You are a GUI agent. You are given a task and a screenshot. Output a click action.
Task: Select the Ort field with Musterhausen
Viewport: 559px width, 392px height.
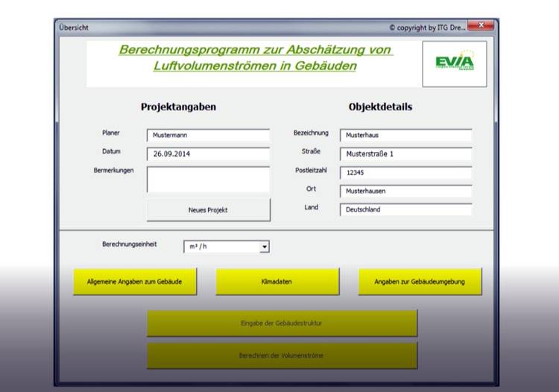point(405,191)
